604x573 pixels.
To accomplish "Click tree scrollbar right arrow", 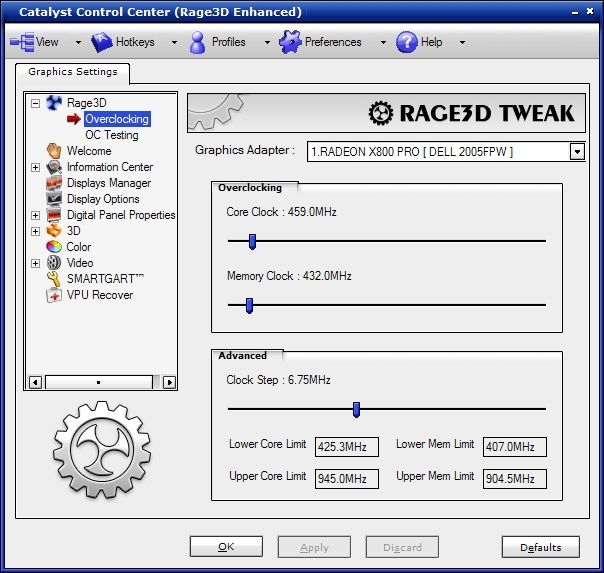I will (169, 382).
